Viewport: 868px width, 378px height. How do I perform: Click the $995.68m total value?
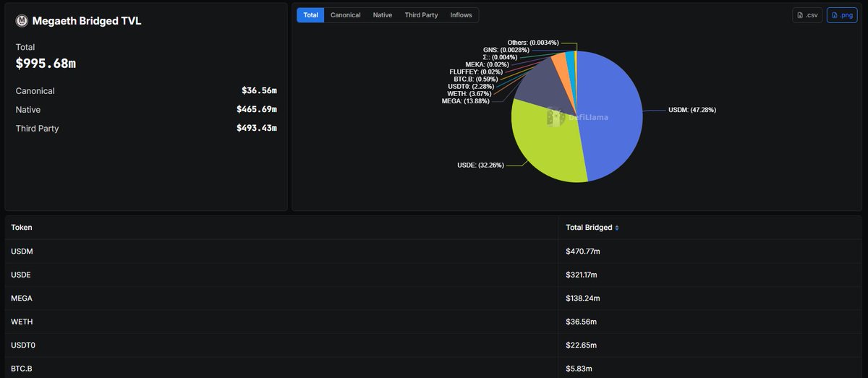tap(46, 64)
